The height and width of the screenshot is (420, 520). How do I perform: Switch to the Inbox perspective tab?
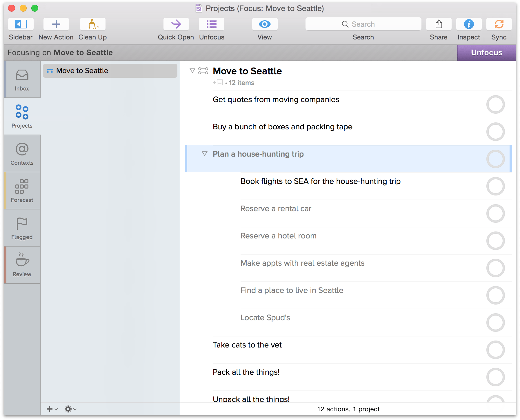tap(22, 79)
